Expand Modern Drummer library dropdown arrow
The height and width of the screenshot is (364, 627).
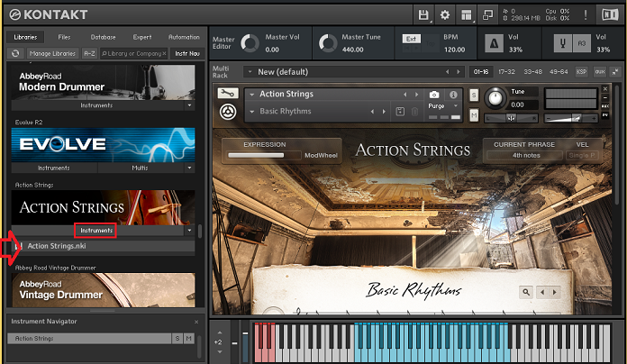(189, 105)
